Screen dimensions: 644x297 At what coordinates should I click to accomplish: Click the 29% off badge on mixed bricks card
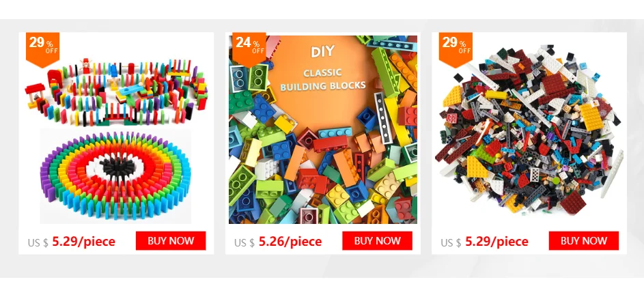click(456, 49)
